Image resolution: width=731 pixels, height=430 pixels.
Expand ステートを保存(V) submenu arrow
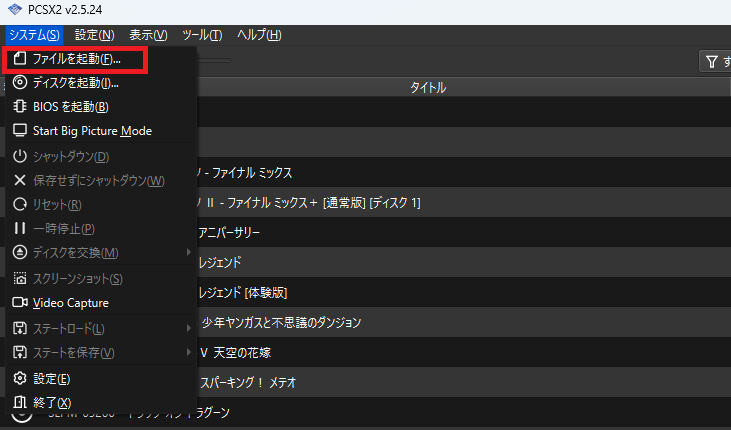point(188,352)
